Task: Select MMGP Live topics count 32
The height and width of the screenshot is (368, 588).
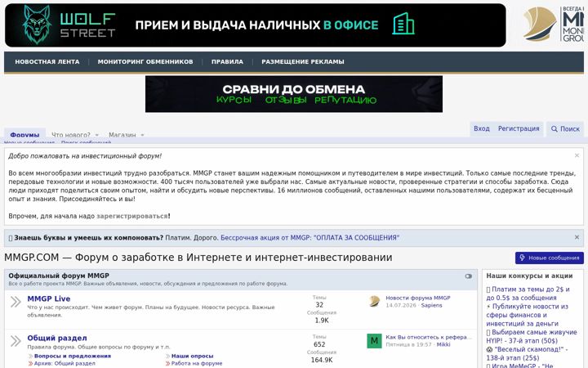Action: [x=319, y=305]
